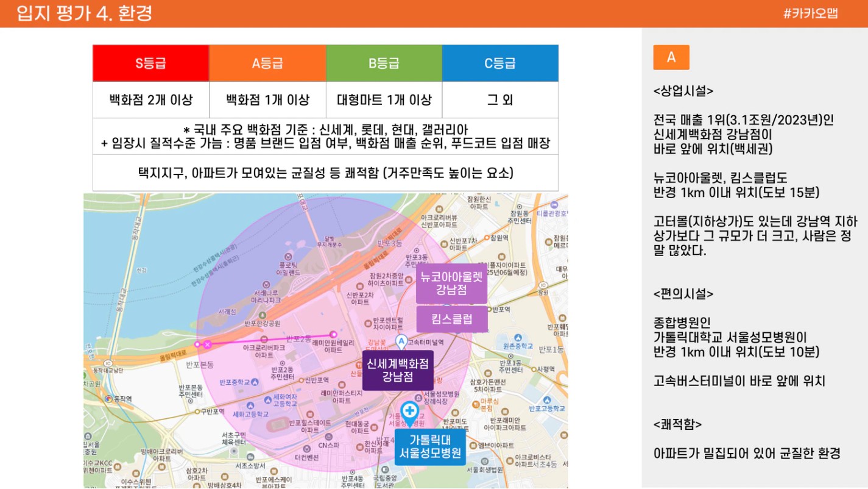Click the 구반포역 station marker
Image resolution: width=868 pixels, height=489 pixels.
tap(196, 412)
